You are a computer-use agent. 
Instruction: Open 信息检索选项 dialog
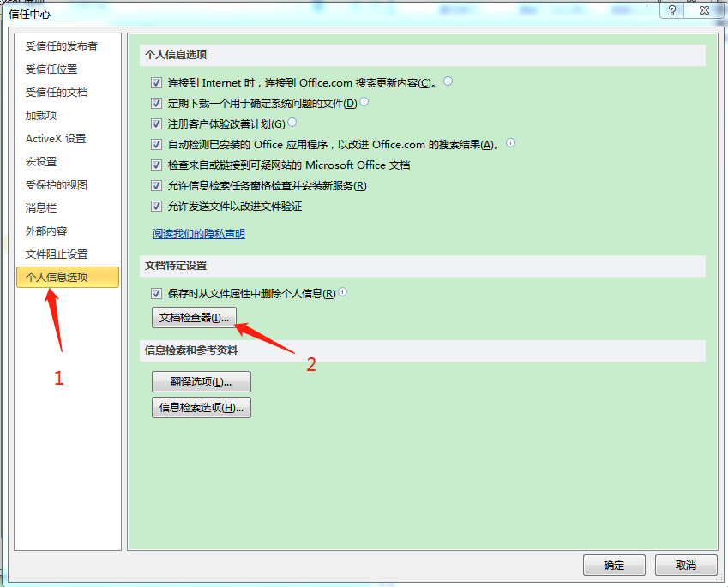[x=202, y=407]
